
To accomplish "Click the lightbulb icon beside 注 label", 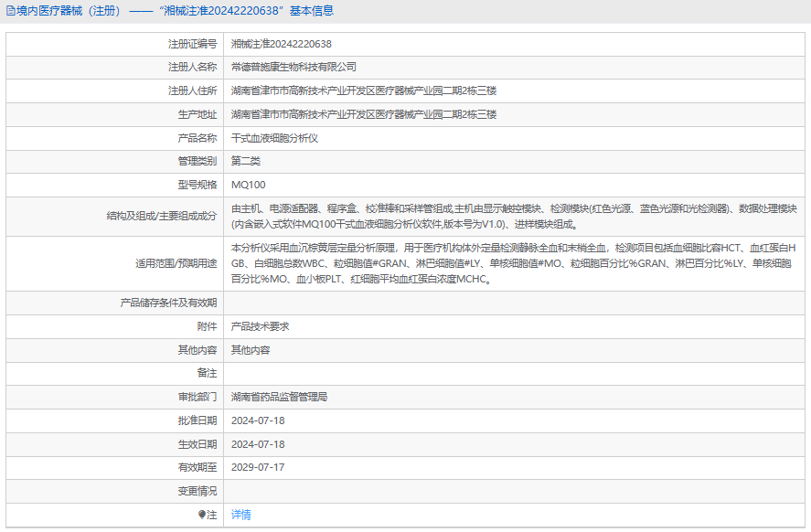I will [202, 515].
